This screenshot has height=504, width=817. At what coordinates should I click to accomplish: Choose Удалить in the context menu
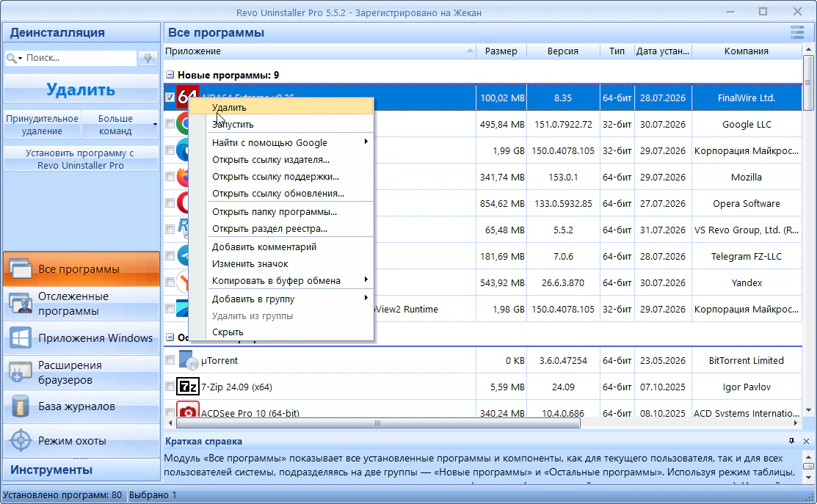pos(281,107)
